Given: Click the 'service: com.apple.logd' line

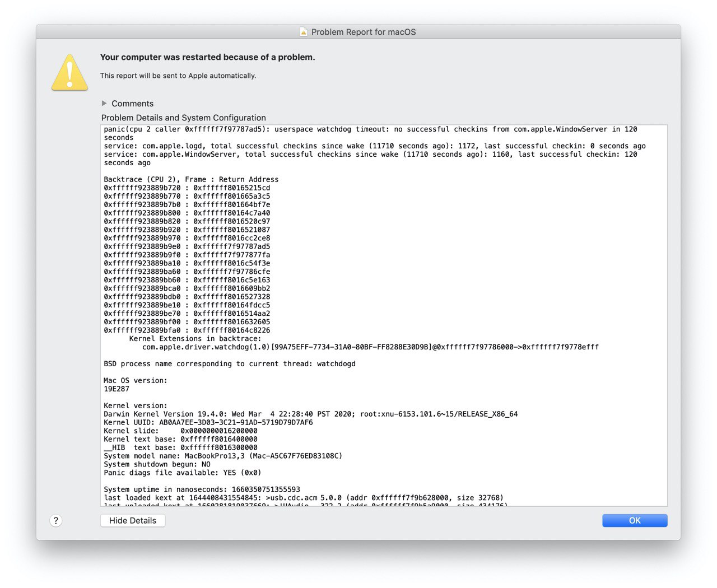Looking at the screenshot, I should pyautogui.click(x=375, y=146).
